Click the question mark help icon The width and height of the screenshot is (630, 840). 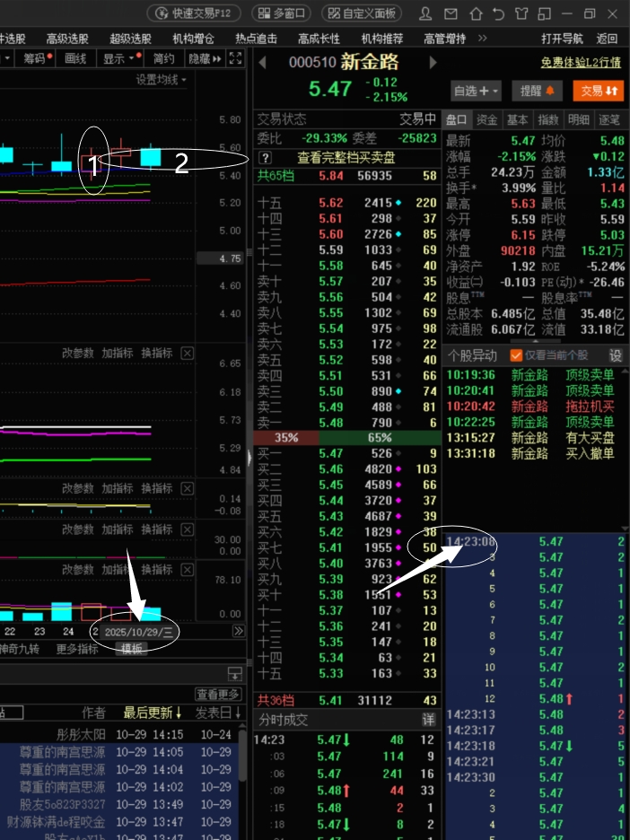click(265, 158)
